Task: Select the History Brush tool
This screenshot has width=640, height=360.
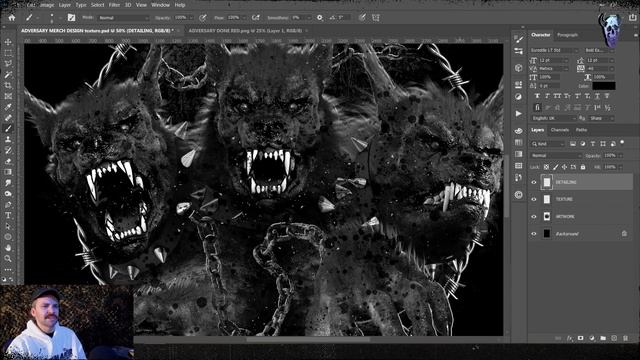Action: [8, 150]
